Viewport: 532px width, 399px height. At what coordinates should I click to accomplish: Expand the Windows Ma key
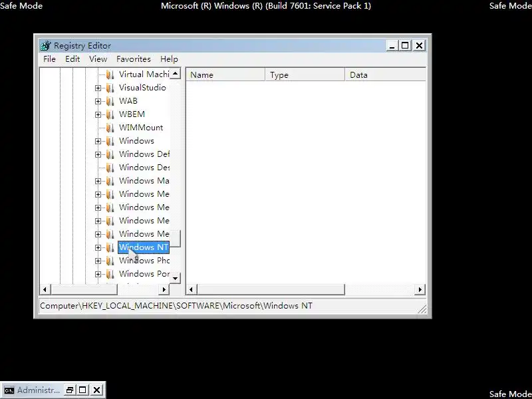[98, 181]
